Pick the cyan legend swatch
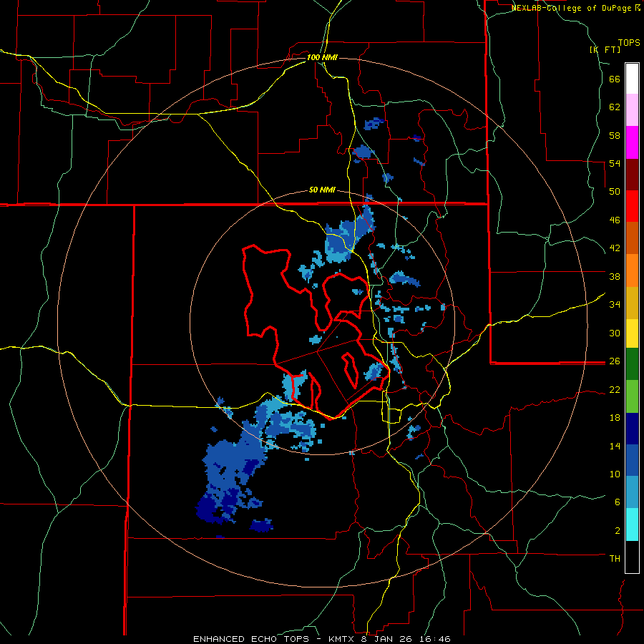The height and width of the screenshot is (644, 644). click(x=632, y=525)
